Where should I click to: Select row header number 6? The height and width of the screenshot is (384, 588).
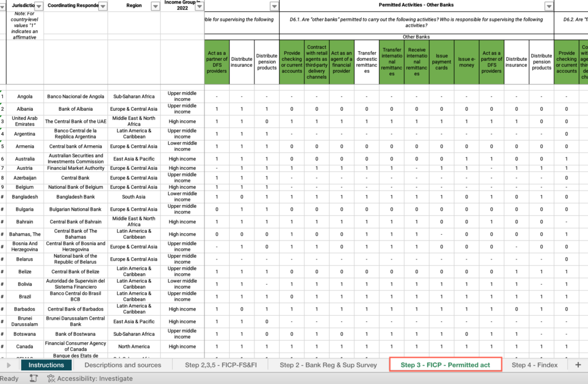click(3, 158)
